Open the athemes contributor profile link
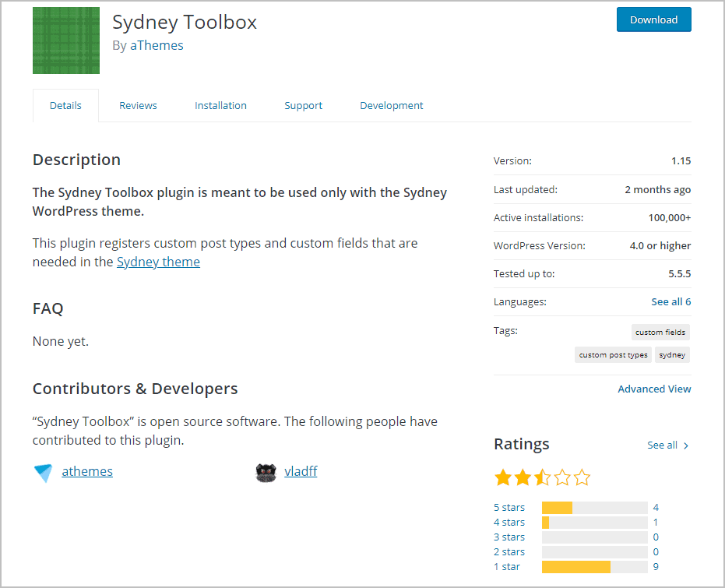 tap(87, 471)
